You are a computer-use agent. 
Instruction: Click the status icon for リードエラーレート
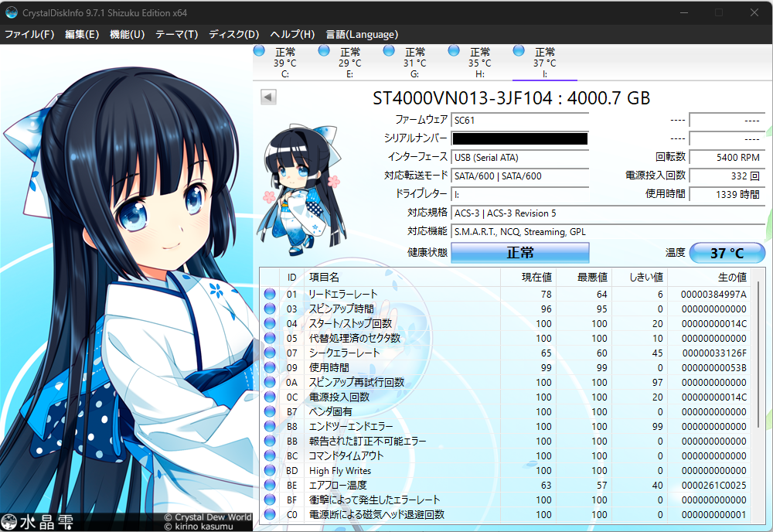click(x=270, y=294)
